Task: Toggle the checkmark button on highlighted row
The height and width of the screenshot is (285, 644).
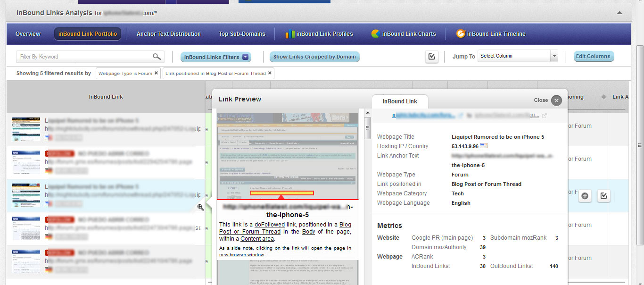Action: click(x=603, y=196)
